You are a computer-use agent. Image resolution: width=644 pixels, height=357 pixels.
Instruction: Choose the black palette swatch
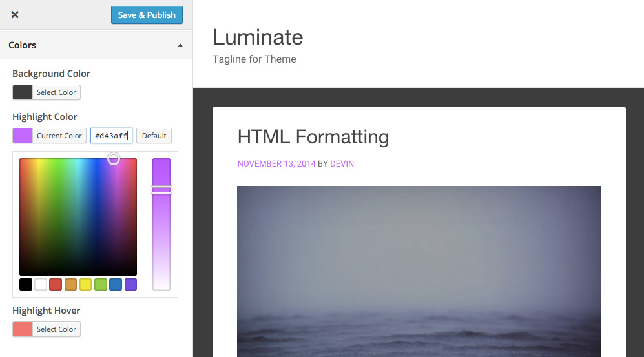pos(26,284)
